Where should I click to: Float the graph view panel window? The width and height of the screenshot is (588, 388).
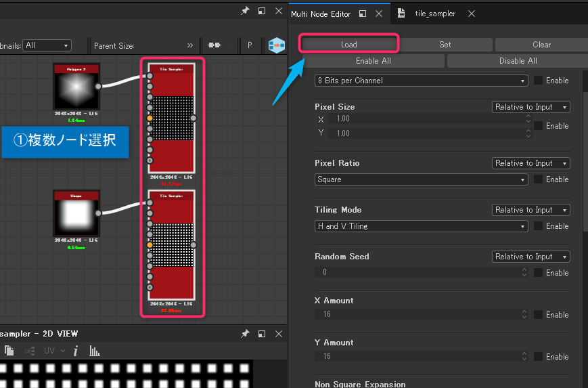262,11
